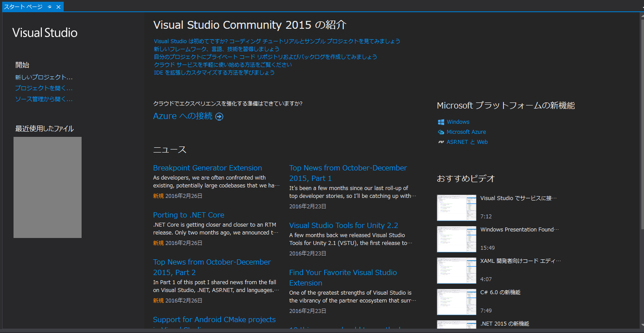The height and width of the screenshot is (333, 644).
Task: Click the Visual Studio Community 2015 の紹介 heading
Action: (250, 25)
